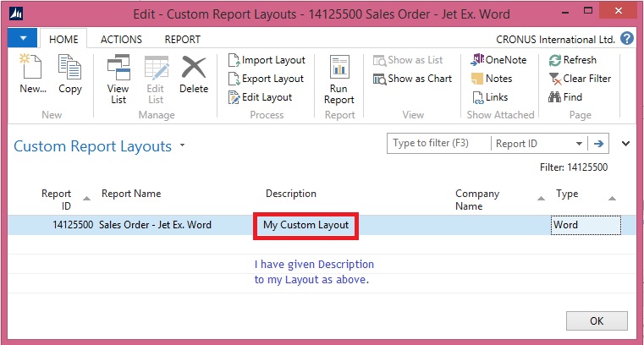Click the Type to filter input box

pos(438,143)
